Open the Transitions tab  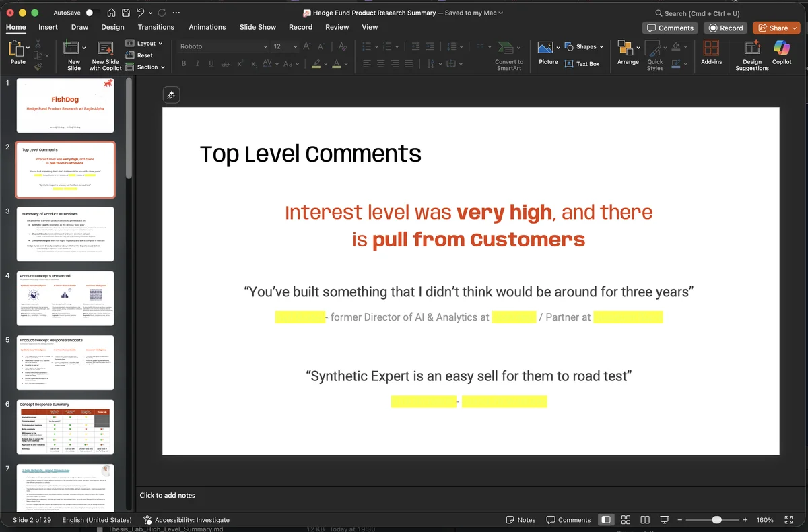pos(156,27)
